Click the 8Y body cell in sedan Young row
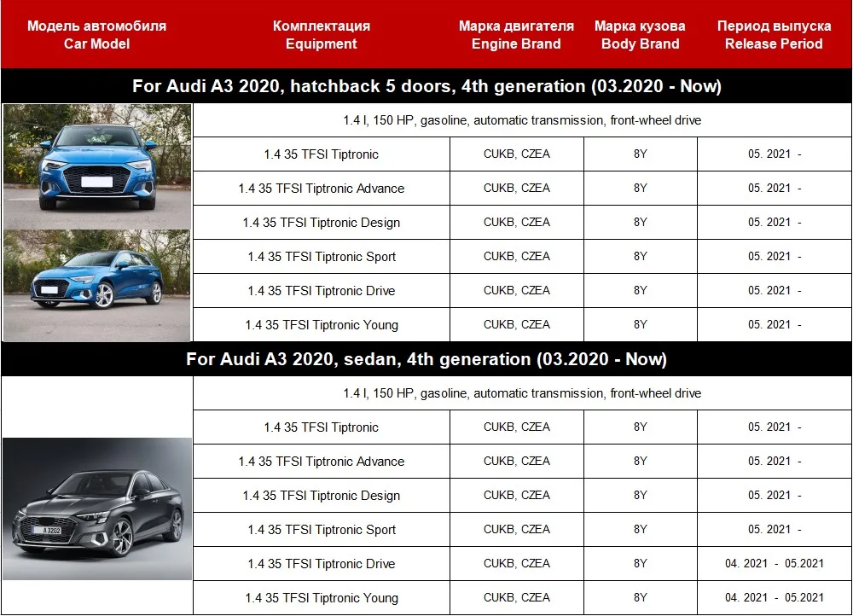Viewport: 853px width, 616px height. click(x=641, y=597)
